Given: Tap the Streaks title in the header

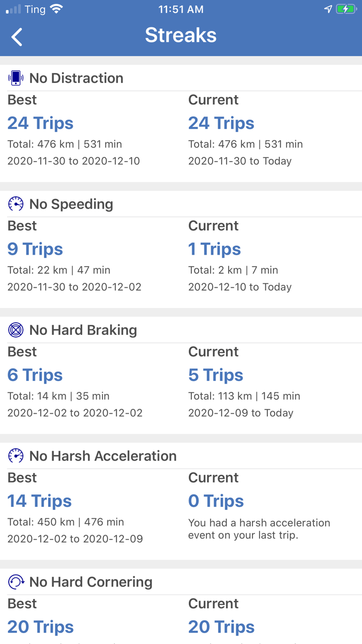Looking at the screenshot, I should (x=181, y=36).
